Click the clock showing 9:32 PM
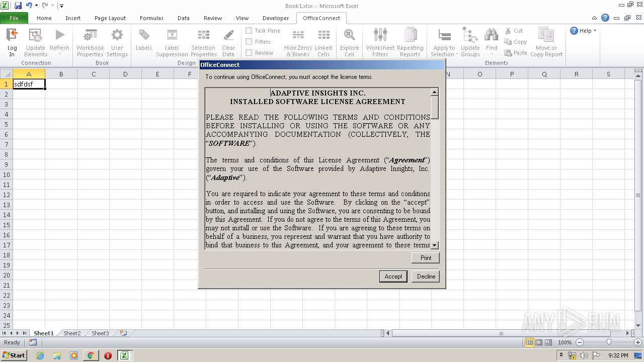The width and height of the screenshot is (644, 362). tap(618, 355)
